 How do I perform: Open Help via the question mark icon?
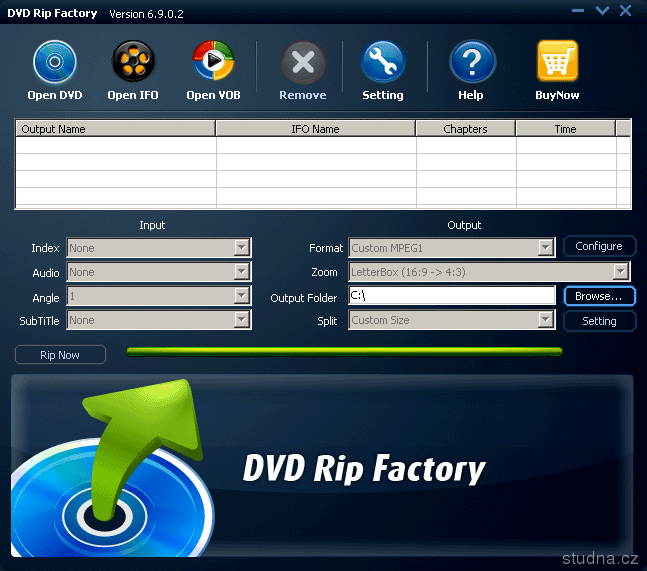coord(472,62)
